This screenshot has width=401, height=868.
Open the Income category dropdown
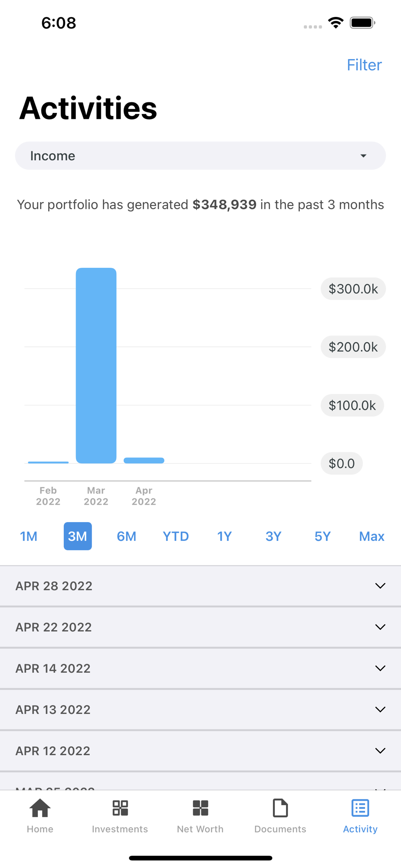point(200,156)
